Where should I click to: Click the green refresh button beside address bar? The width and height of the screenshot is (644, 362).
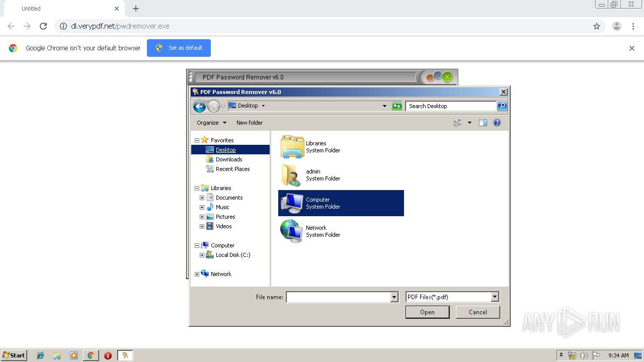pyautogui.click(x=397, y=106)
